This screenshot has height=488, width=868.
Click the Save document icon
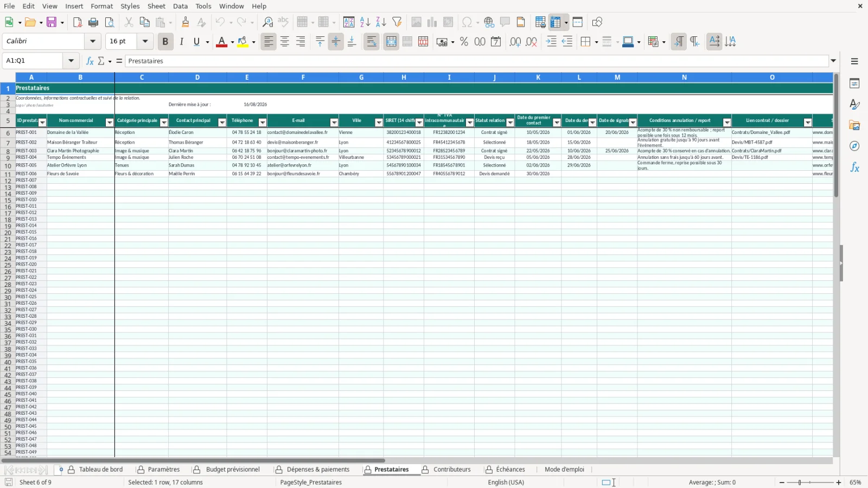click(x=52, y=22)
